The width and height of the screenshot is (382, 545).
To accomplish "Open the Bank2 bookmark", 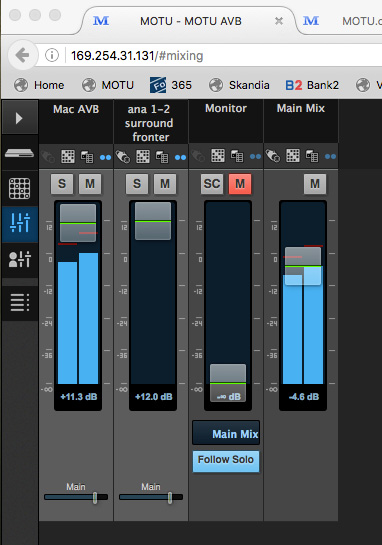I will pyautogui.click(x=312, y=85).
